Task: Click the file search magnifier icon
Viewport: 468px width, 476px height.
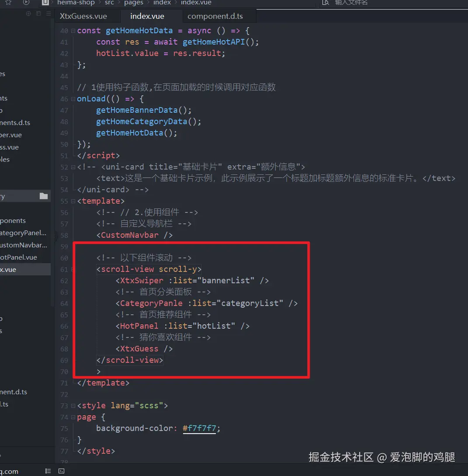Action: tap(326, 3)
